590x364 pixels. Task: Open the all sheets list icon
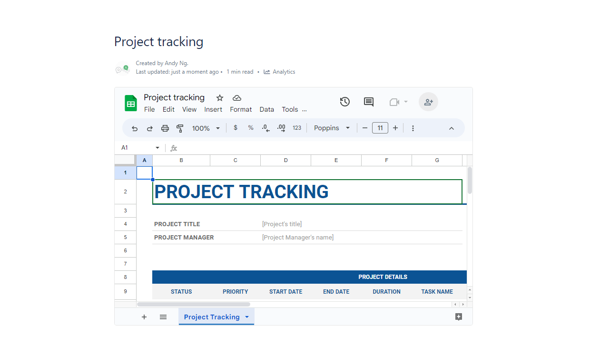[x=163, y=317]
